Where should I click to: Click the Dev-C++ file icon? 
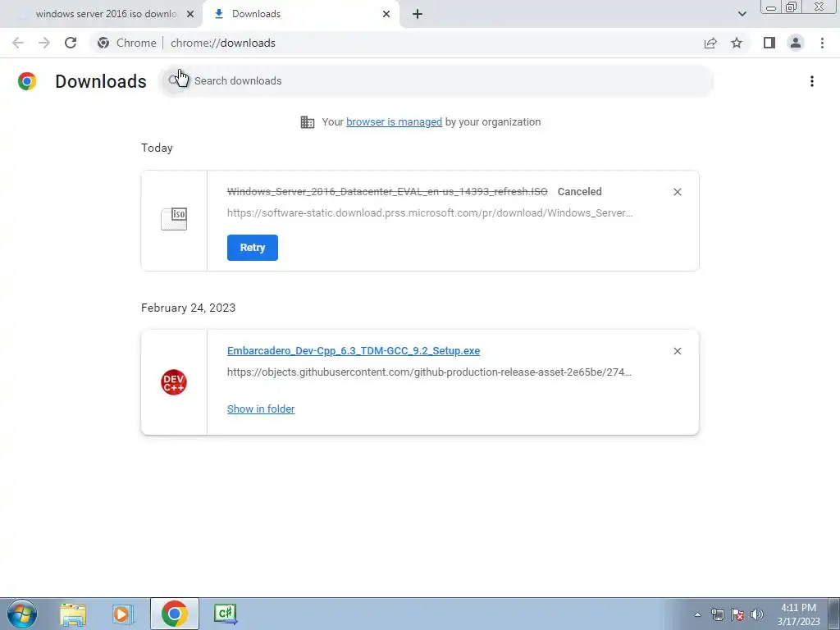[x=174, y=382]
